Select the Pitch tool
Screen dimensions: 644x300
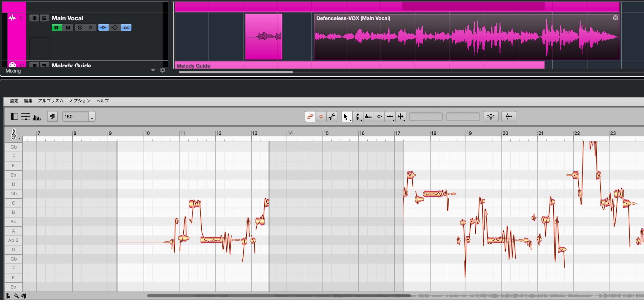(357, 116)
